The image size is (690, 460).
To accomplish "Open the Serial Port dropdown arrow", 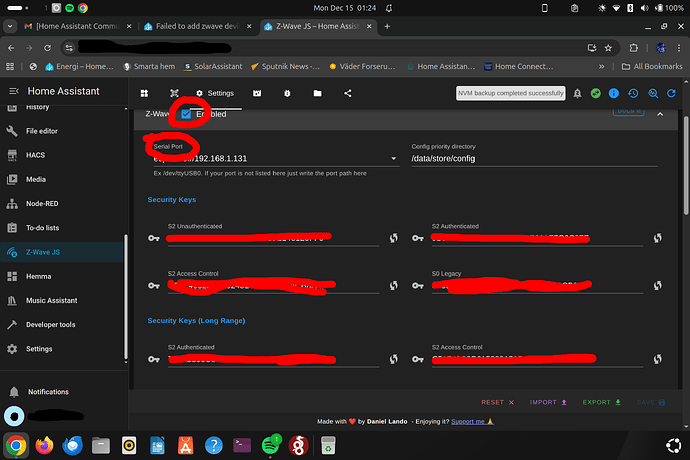I will [x=393, y=158].
